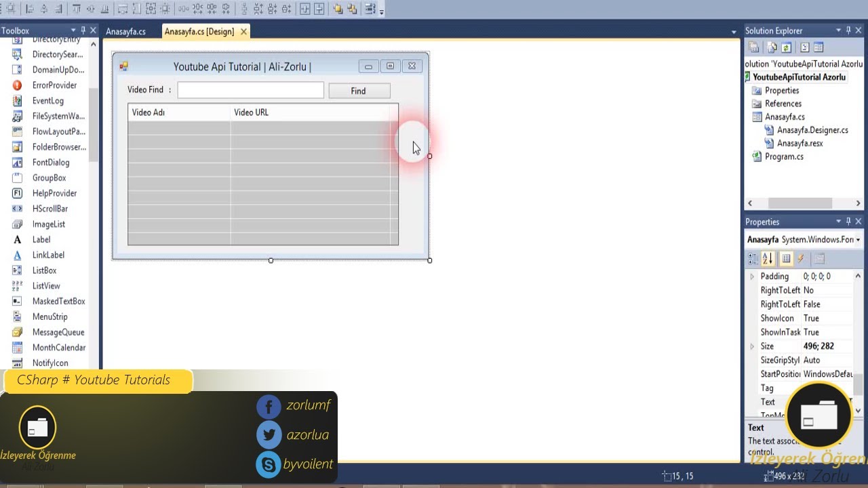Click the Tab Order toolbar icon
This screenshot has height=488, width=868.
point(370,9)
